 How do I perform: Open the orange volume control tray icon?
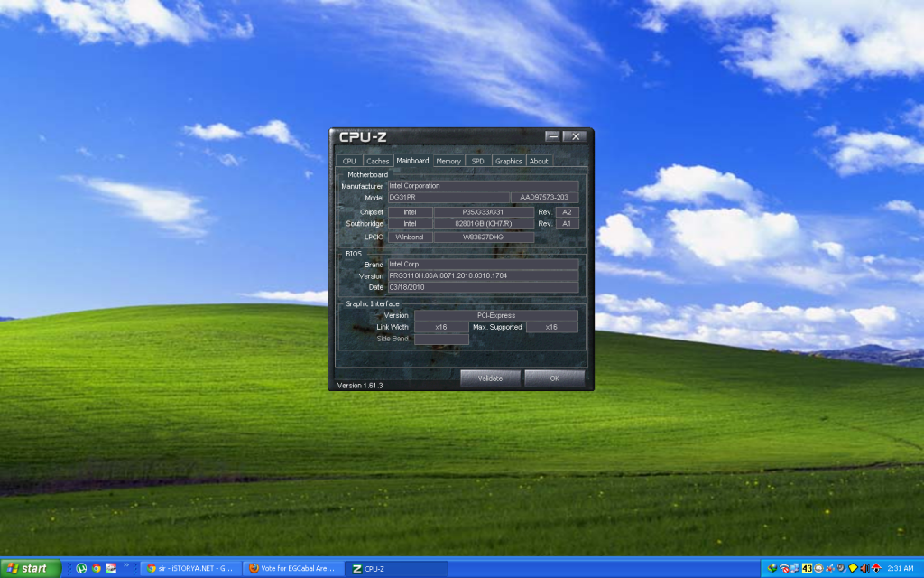(864, 569)
